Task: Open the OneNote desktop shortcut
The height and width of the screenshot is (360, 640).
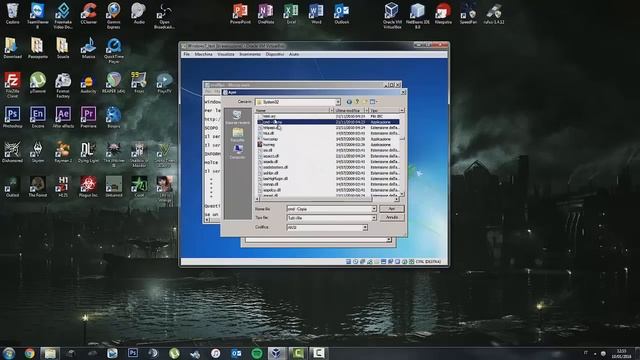Action: [266, 14]
